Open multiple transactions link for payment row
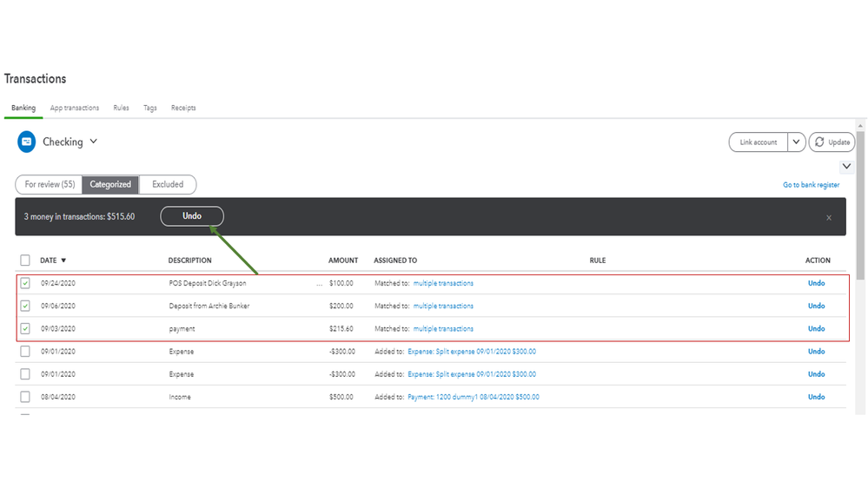This screenshot has height=488, width=868. (443, 328)
